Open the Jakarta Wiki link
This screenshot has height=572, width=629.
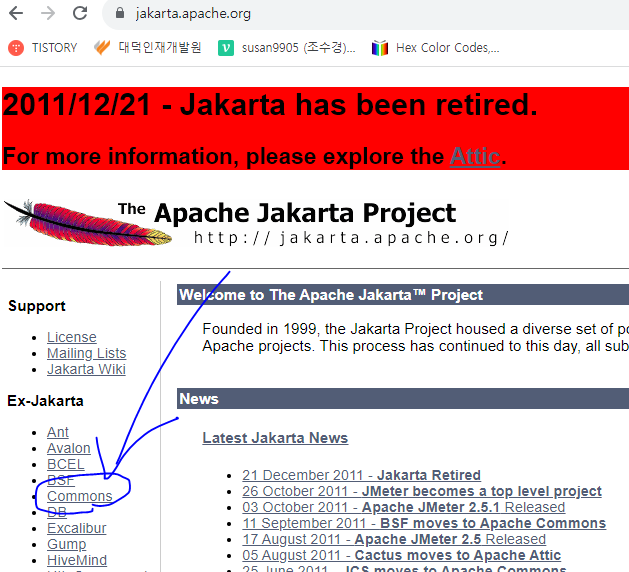click(86, 369)
